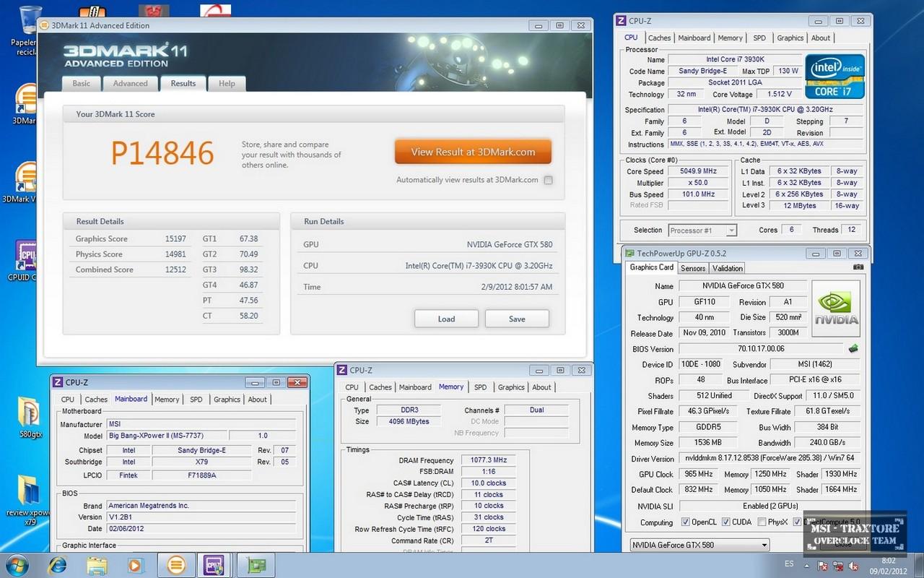The height and width of the screenshot is (578, 924).
Task: Open the Validation tab in GPU-Z
Action: coord(728,268)
